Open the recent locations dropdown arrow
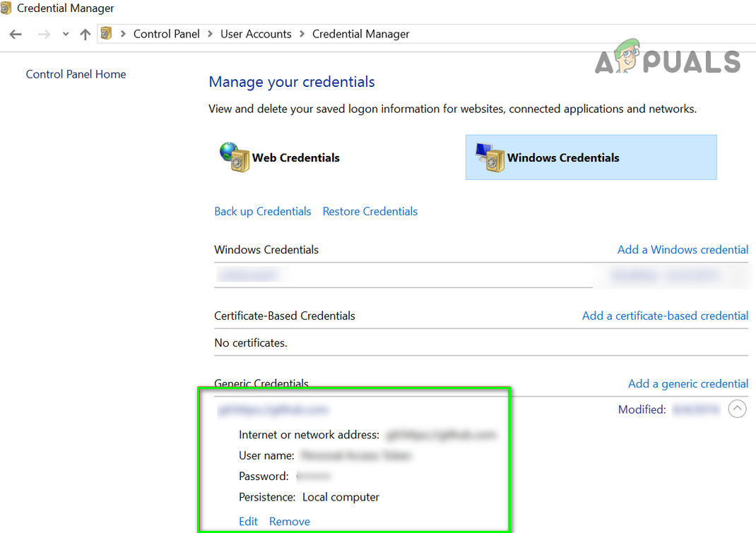The image size is (756, 533). pyautogui.click(x=66, y=34)
